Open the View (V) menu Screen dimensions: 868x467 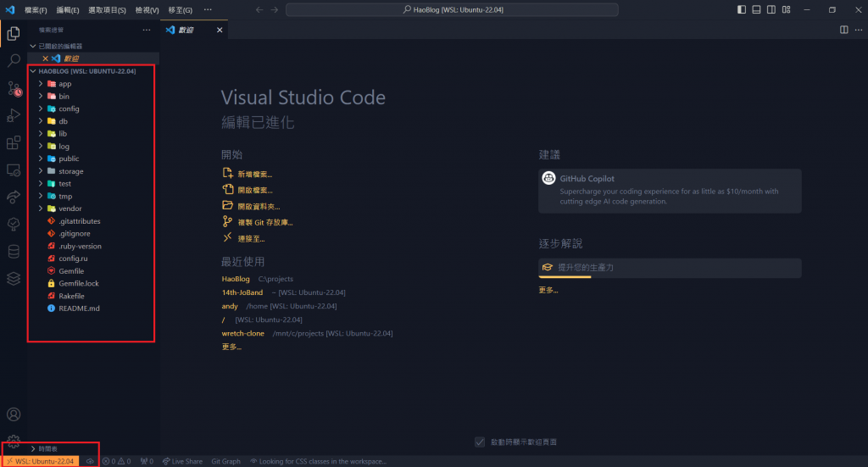147,10
